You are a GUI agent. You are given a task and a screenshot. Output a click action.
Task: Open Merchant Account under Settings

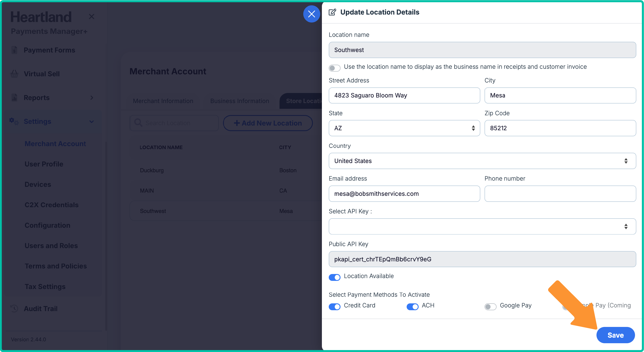click(x=55, y=144)
